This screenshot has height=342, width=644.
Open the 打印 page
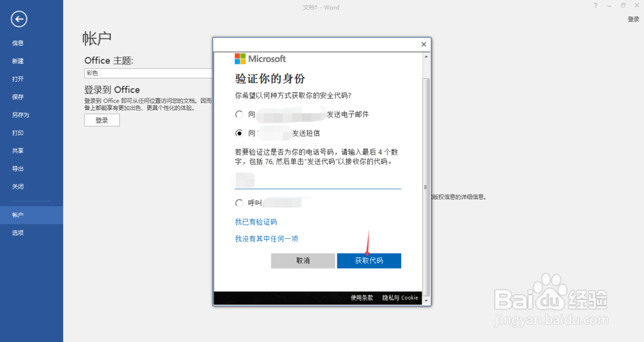coord(17,133)
